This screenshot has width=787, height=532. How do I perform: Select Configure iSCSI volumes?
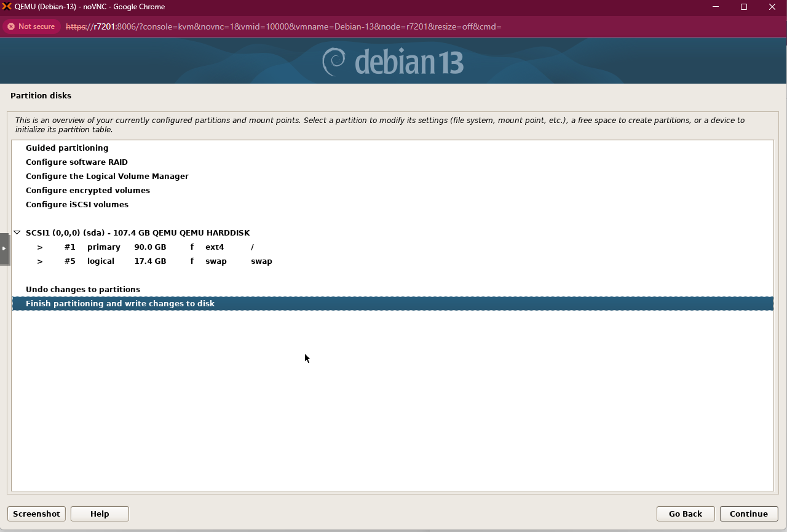(77, 204)
